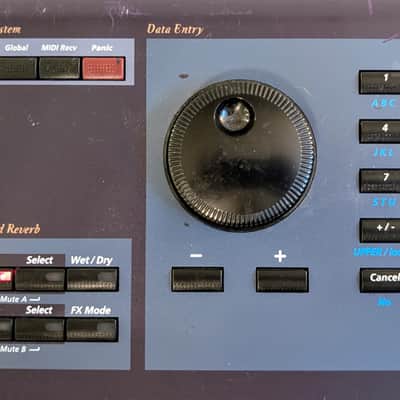Click the FX Mode label text

pos(91,310)
